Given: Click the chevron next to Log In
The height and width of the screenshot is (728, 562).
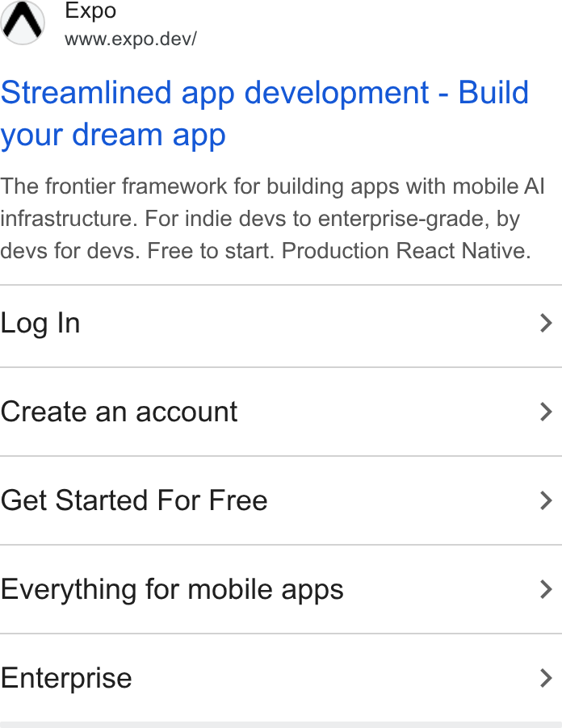Looking at the screenshot, I should (546, 323).
